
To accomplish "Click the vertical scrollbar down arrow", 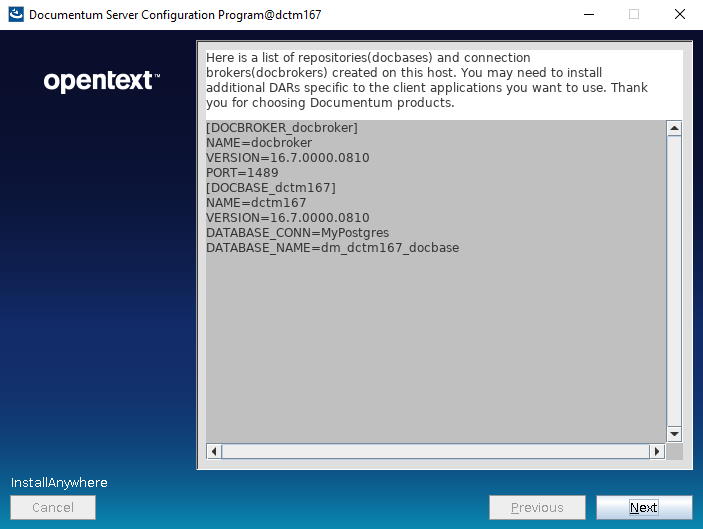I will point(674,433).
